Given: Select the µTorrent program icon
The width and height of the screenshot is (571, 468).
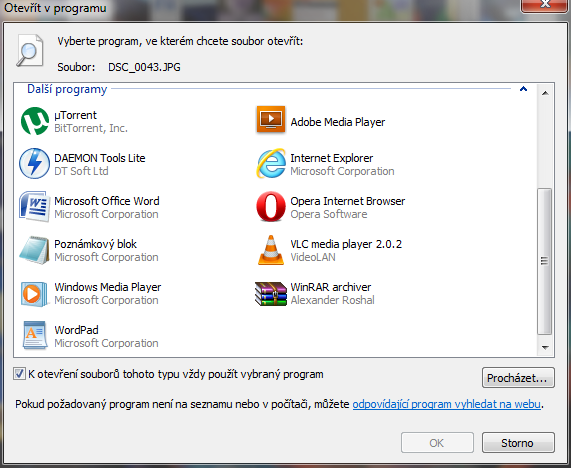Looking at the screenshot, I should [x=35, y=121].
